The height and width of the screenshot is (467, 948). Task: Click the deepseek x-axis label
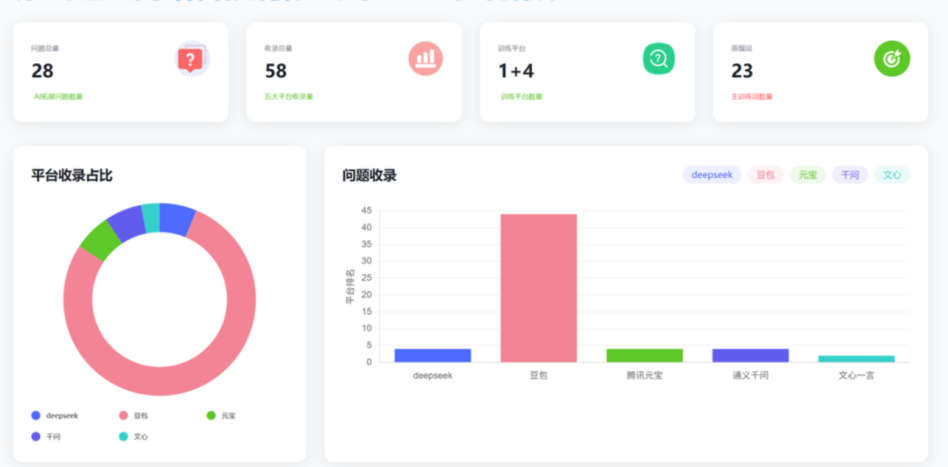point(433,376)
